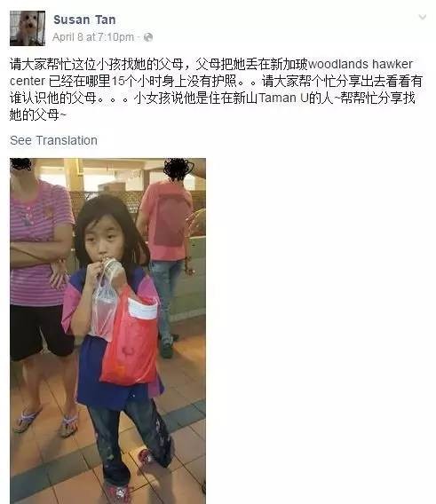The height and width of the screenshot is (504, 436).
Task: Open Susan Tan's dog profile picture
Action: pyautogui.click(x=28, y=28)
